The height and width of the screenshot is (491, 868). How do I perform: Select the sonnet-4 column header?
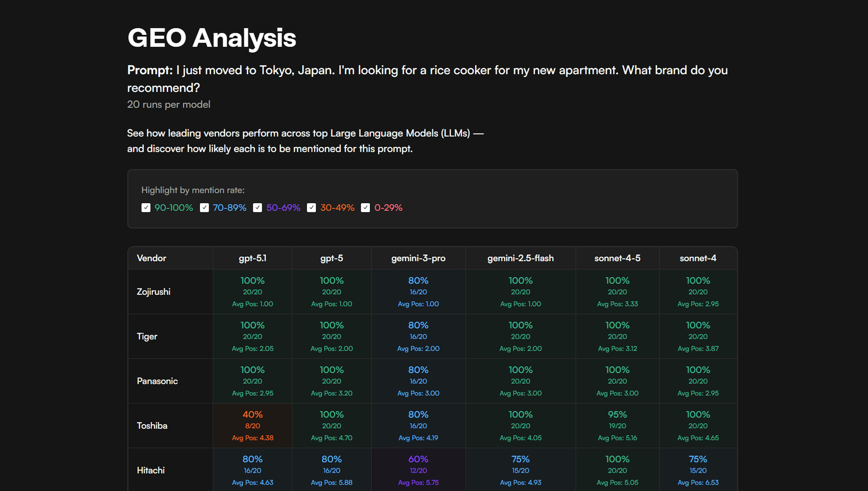[698, 258]
